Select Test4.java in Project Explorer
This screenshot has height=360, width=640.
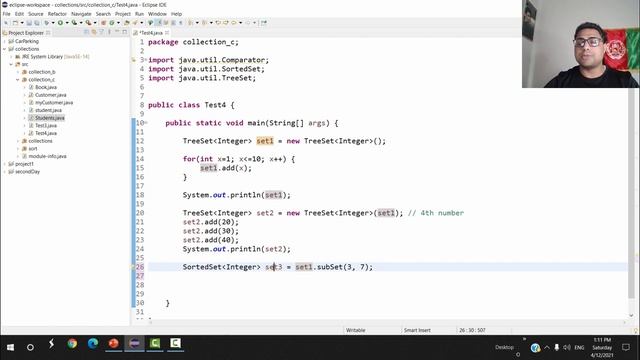(x=46, y=133)
